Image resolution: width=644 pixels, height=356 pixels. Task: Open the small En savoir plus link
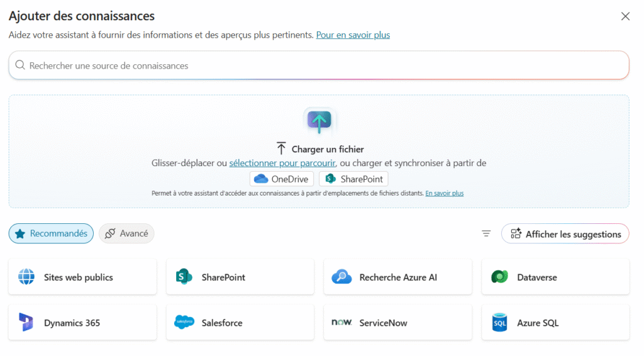tap(444, 193)
